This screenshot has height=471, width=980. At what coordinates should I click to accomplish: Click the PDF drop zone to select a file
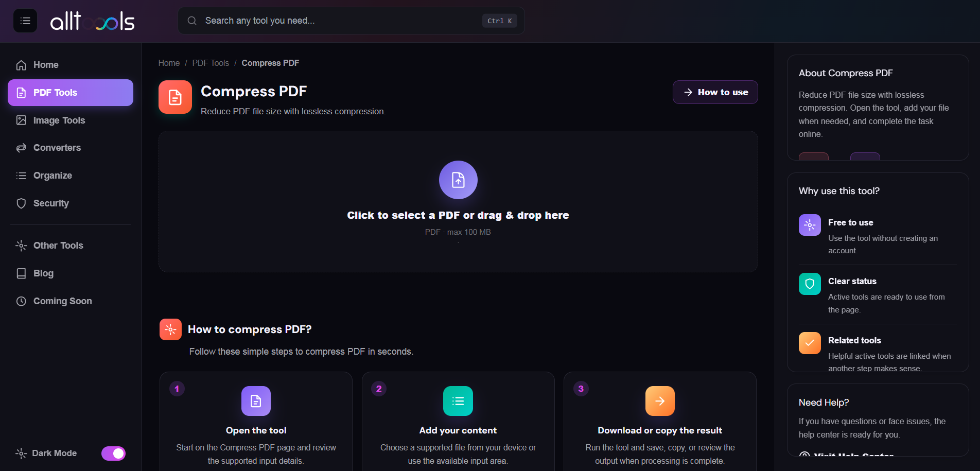458,201
